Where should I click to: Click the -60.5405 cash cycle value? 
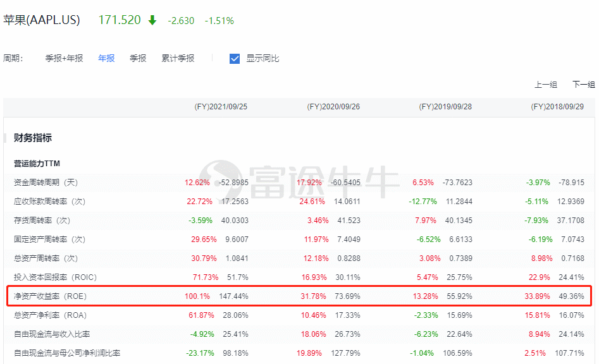[x=345, y=183]
